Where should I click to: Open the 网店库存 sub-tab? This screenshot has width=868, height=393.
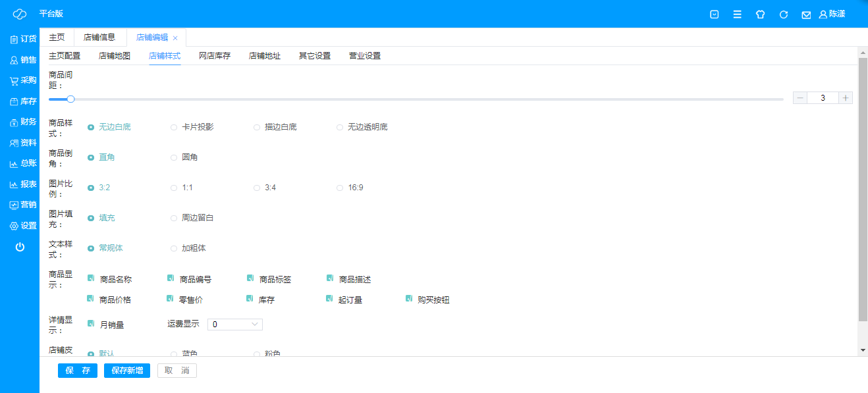pos(215,56)
